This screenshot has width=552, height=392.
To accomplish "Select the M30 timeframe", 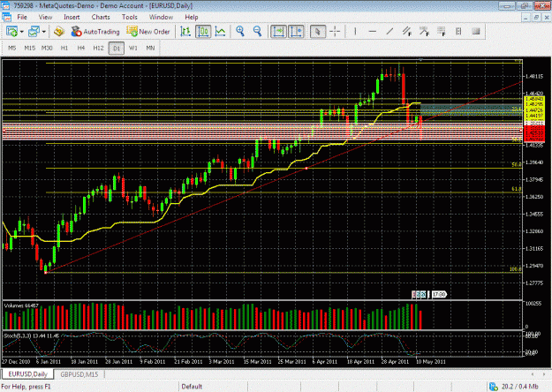I will pyautogui.click(x=47, y=48).
